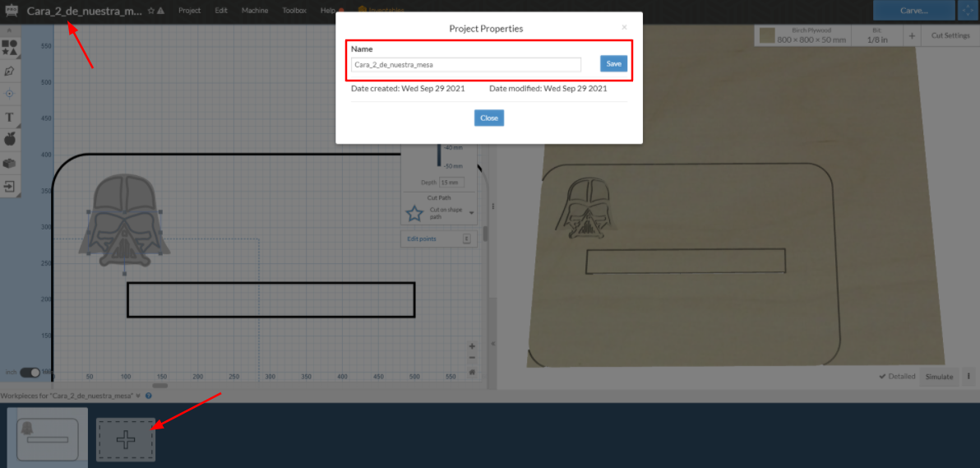Screen dimensions: 980x468
Task: Open Cut Settings
Action: 950,35
